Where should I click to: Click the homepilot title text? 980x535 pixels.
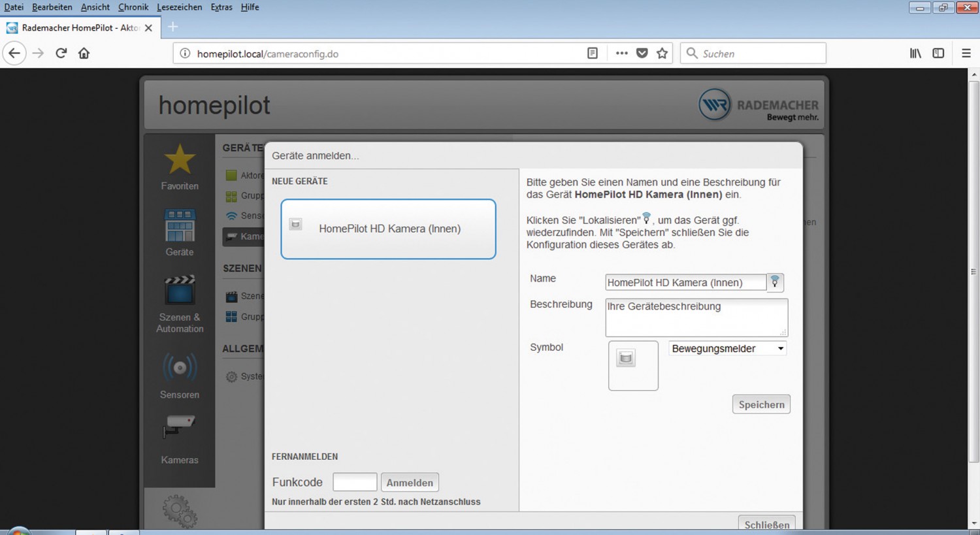pyautogui.click(x=214, y=105)
